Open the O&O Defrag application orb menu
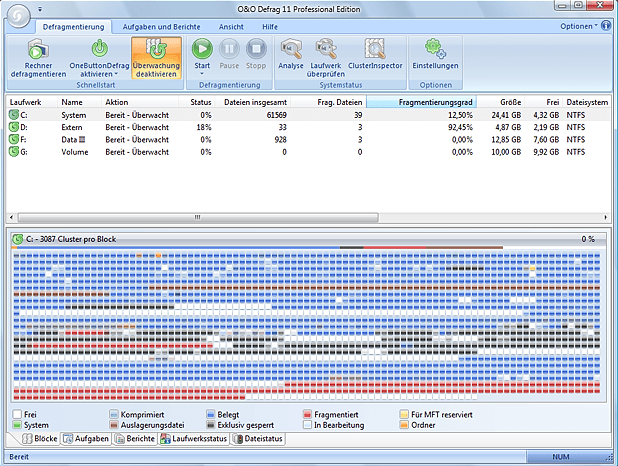The height and width of the screenshot is (466, 618). coord(19,16)
